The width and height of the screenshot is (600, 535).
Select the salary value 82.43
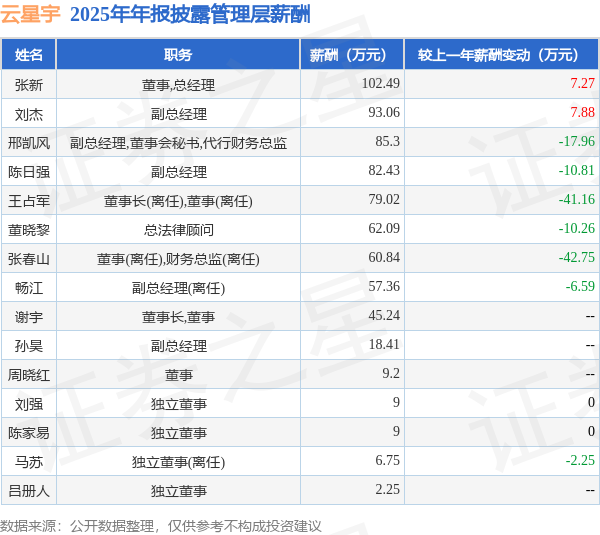click(x=384, y=170)
